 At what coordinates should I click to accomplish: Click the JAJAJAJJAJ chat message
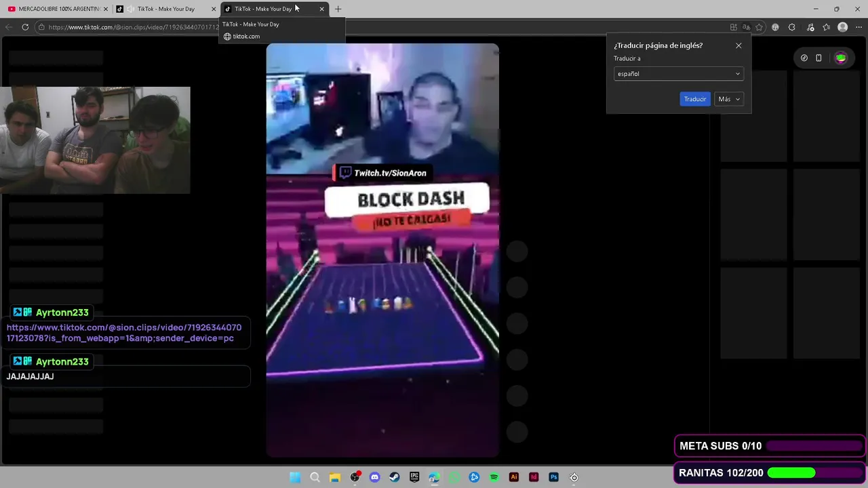click(31, 376)
